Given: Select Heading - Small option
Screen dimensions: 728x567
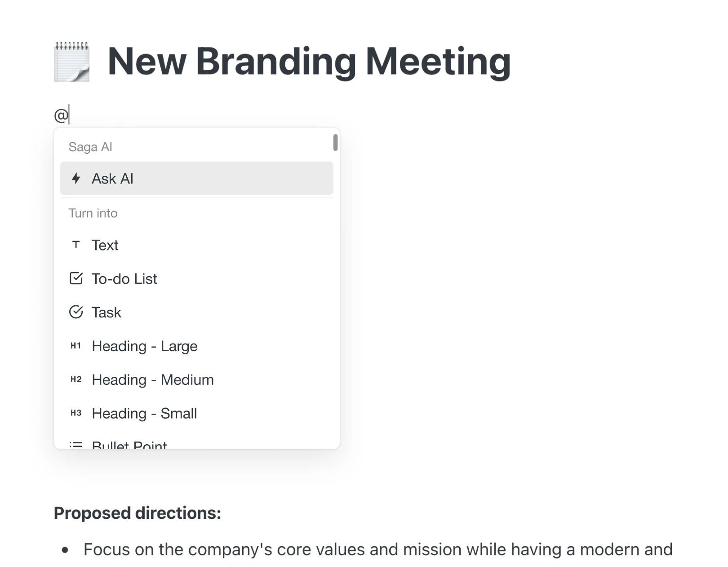Looking at the screenshot, I should click(x=144, y=414).
